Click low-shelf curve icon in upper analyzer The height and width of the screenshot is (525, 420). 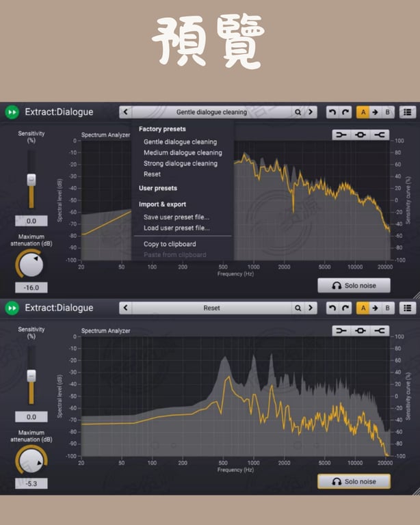click(x=341, y=135)
